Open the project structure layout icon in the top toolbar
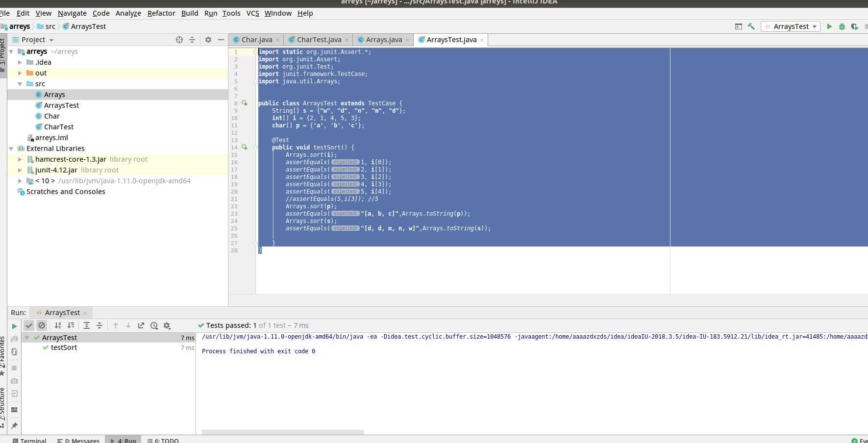 tap(739, 26)
